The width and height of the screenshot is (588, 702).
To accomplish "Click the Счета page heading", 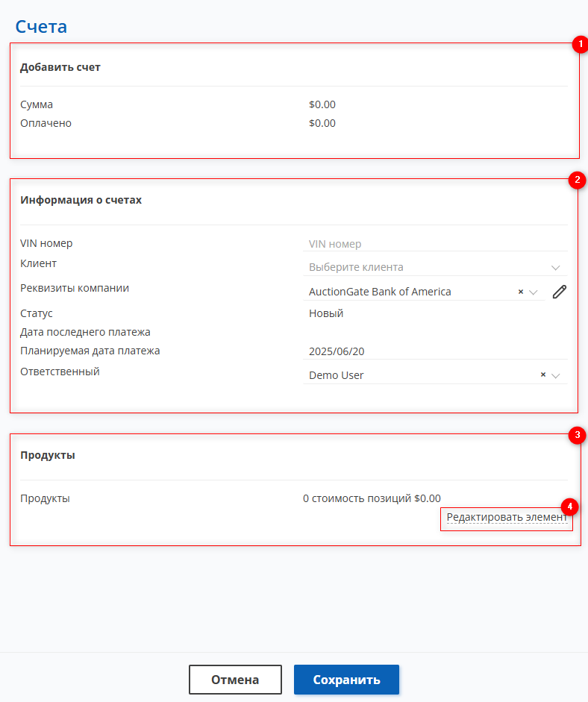I will [x=41, y=26].
